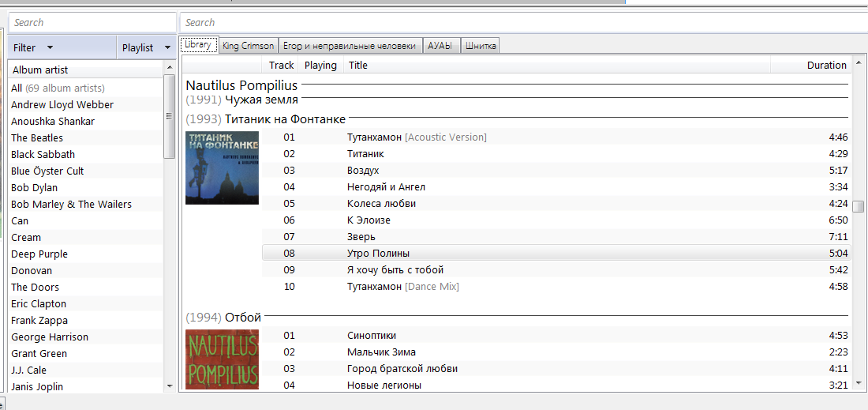
Task: Switch to the Шнитка tab
Action: tap(481, 46)
